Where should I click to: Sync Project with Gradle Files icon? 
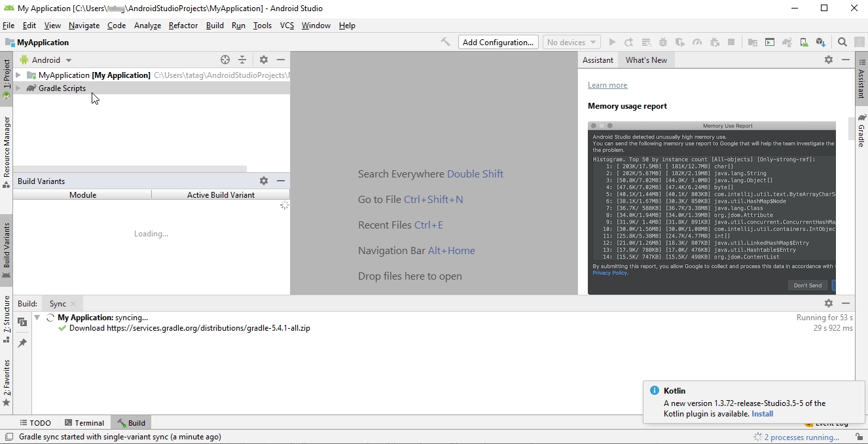(x=787, y=42)
